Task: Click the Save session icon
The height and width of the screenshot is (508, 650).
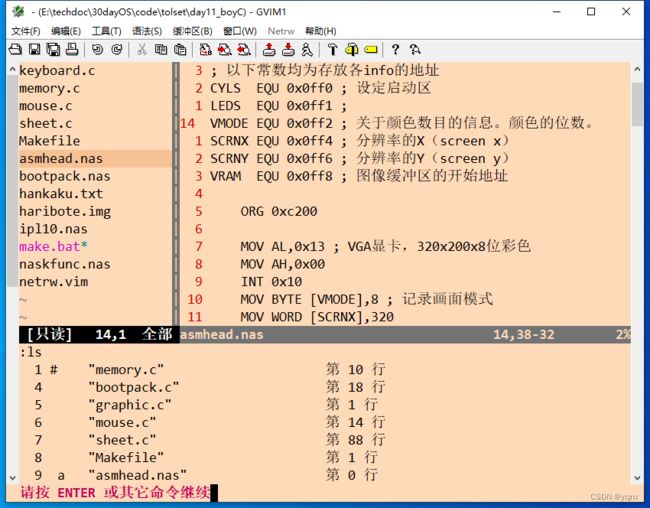Action: pyautogui.click(x=288, y=49)
